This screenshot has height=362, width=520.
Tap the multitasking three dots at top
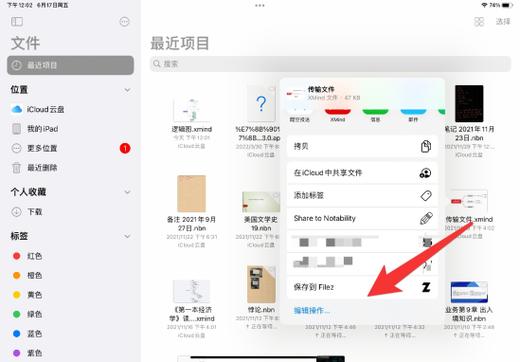260,5
